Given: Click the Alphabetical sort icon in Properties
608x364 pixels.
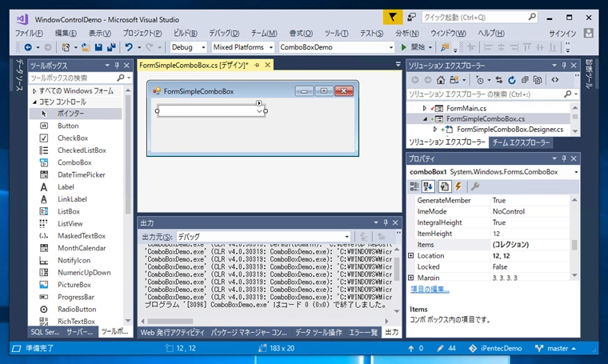Looking at the screenshot, I should click(429, 187).
